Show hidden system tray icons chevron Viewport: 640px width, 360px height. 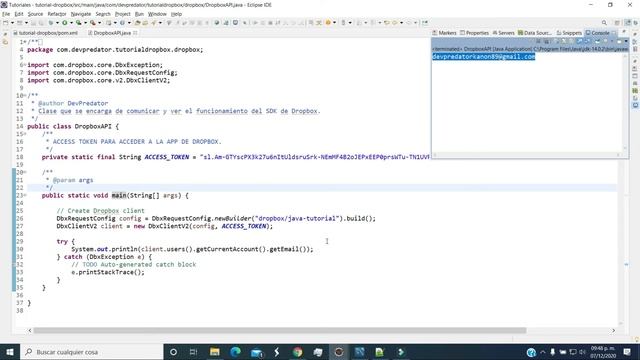(543, 352)
